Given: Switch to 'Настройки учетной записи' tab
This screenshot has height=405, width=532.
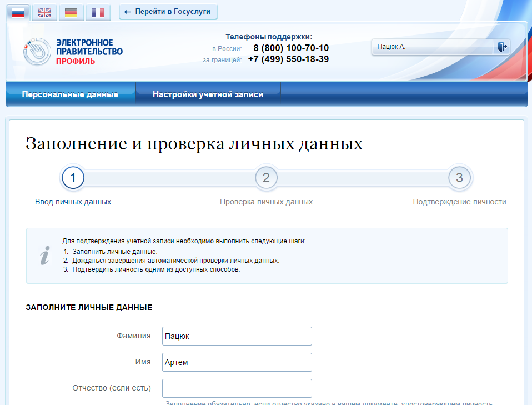Looking at the screenshot, I should (x=208, y=94).
